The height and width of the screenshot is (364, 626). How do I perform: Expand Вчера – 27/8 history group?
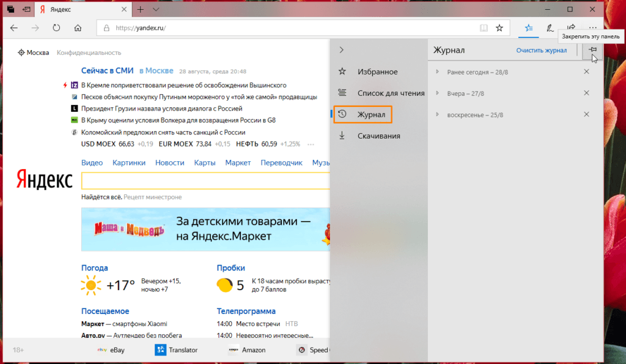point(437,93)
